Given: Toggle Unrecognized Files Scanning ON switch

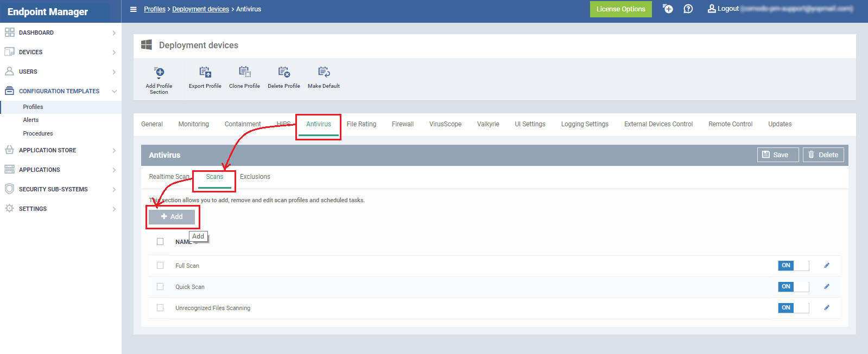Looking at the screenshot, I should tap(794, 308).
